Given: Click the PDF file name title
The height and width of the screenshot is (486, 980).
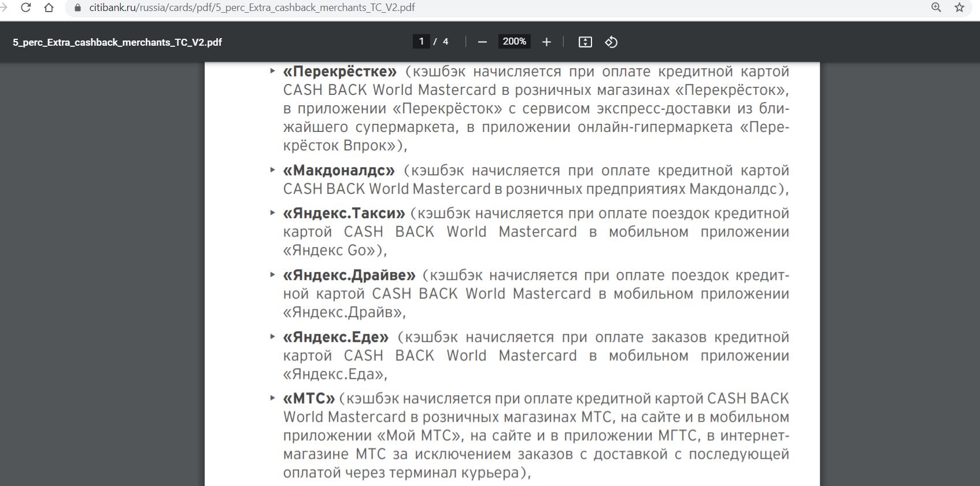Looking at the screenshot, I should click(x=117, y=42).
